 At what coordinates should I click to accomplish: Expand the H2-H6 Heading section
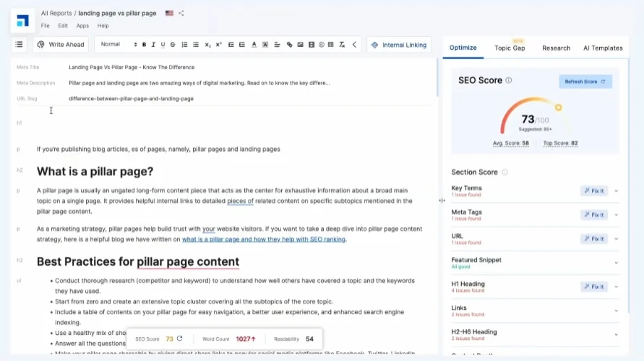tap(616, 335)
